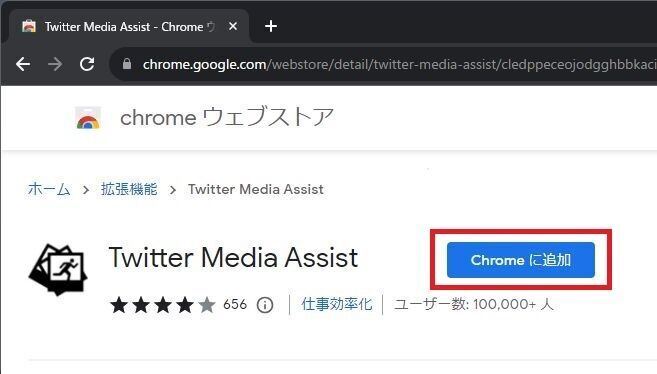Click the browser forward arrow
The height and width of the screenshot is (374, 657).
point(55,64)
